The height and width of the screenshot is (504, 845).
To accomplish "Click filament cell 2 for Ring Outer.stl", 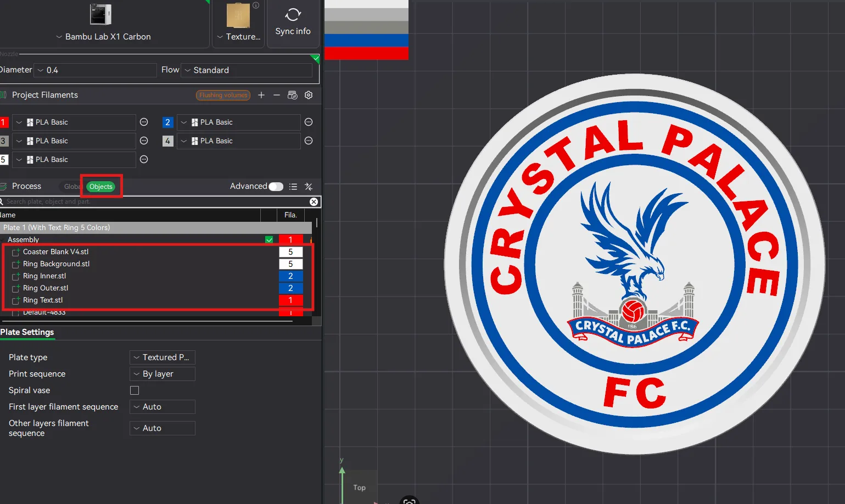I will 290,288.
